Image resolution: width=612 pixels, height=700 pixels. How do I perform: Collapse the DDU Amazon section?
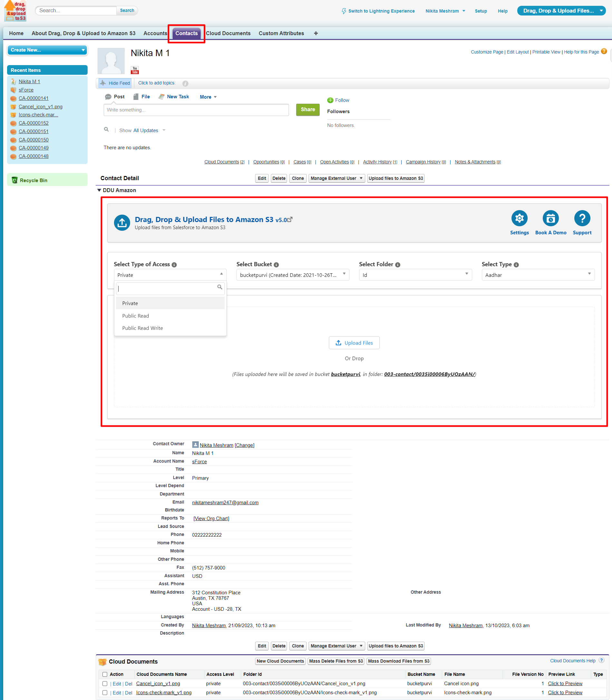tap(99, 190)
